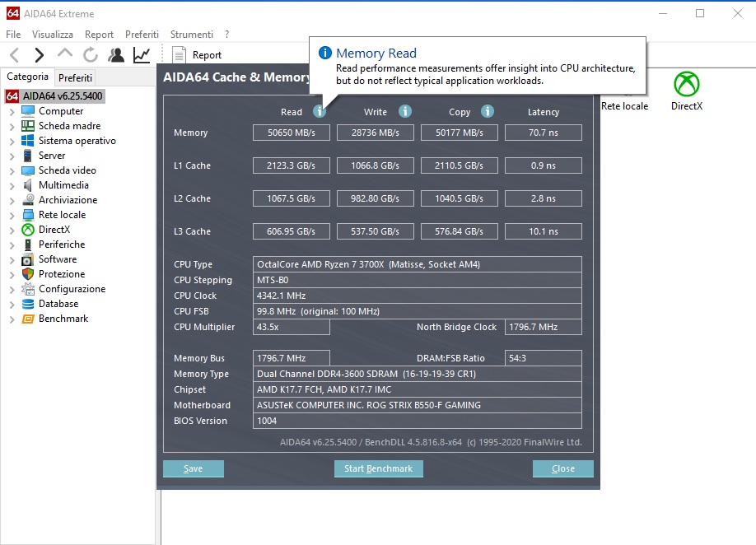The height and width of the screenshot is (545, 756).
Task: Go forward with the right arrow toolbar icon
Action: point(40,55)
